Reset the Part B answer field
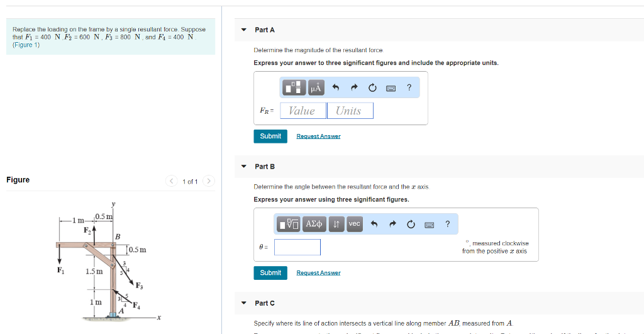 click(411, 224)
